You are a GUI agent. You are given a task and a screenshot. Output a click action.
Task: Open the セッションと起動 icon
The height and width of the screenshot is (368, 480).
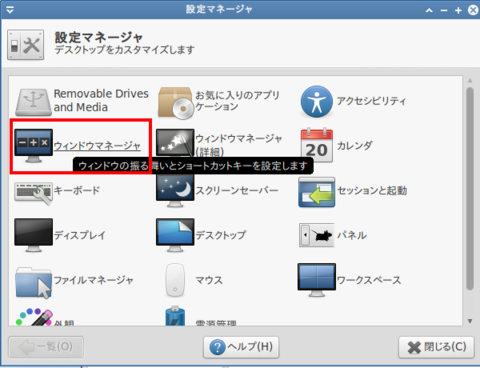(317, 192)
